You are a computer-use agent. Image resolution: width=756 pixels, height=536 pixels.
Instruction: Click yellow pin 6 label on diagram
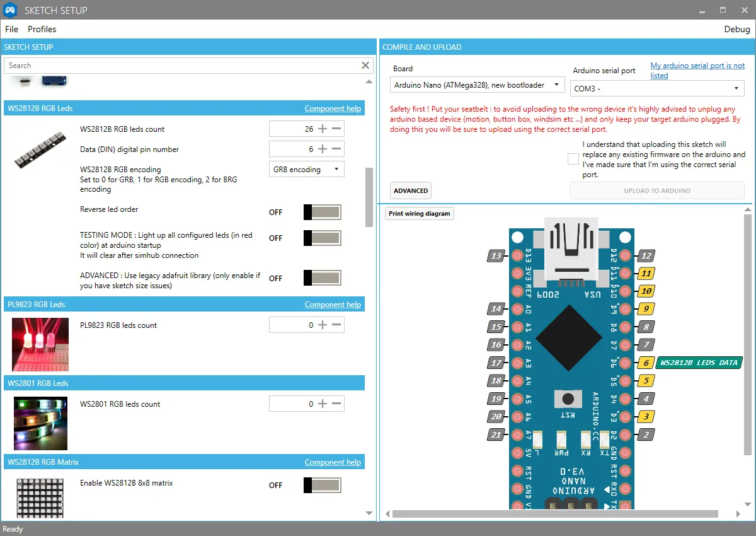646,363
